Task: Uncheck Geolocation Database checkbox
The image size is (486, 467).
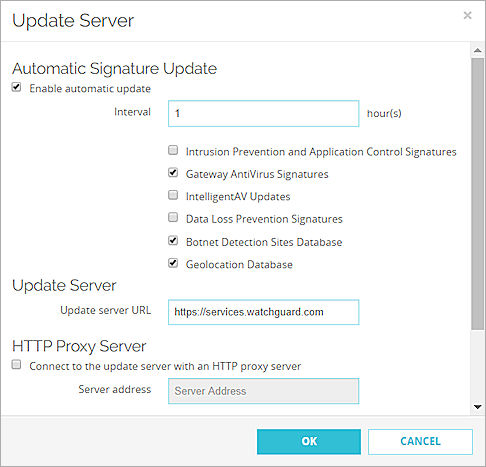Action: 173,263
